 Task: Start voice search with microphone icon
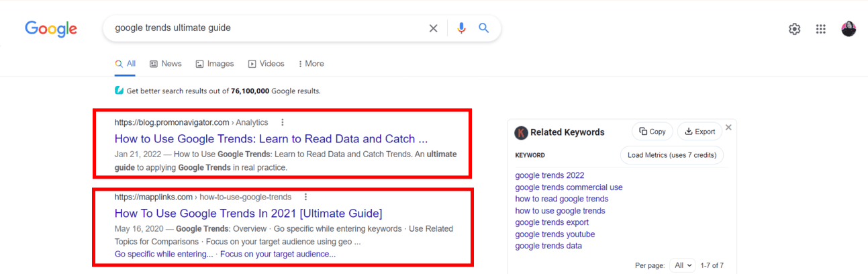[461, 28]
